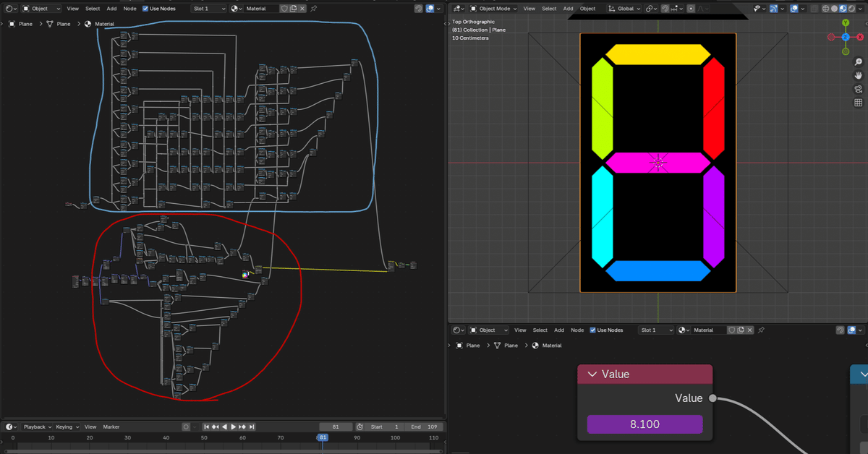This screenshot has width=868, height=454.
Task: Jump to previous keyframe in timeline
Action: coord(216,427)
